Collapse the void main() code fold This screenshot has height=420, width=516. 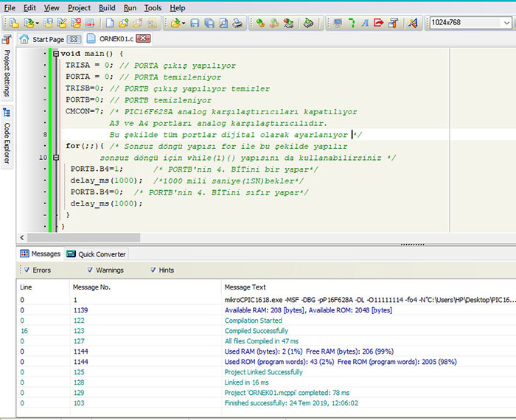[55, 54]
